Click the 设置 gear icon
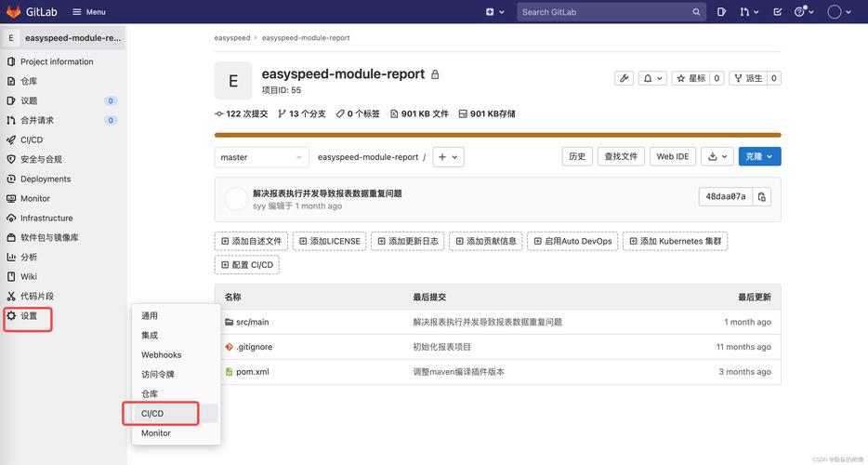868x465 pixels. pos(11,315)
